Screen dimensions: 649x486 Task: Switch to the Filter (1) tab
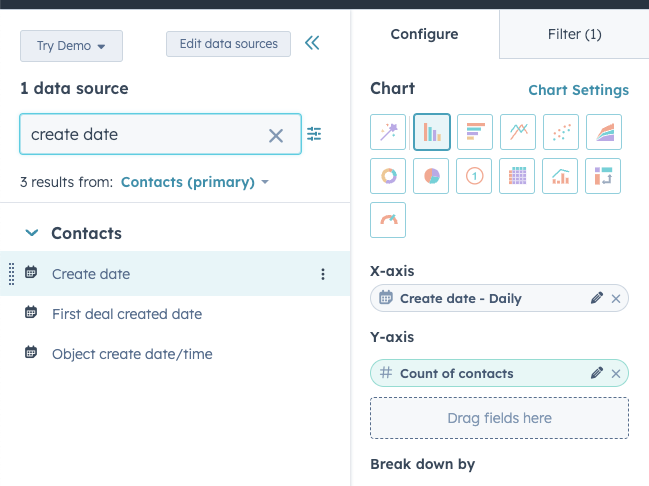[x=574, y=34]
